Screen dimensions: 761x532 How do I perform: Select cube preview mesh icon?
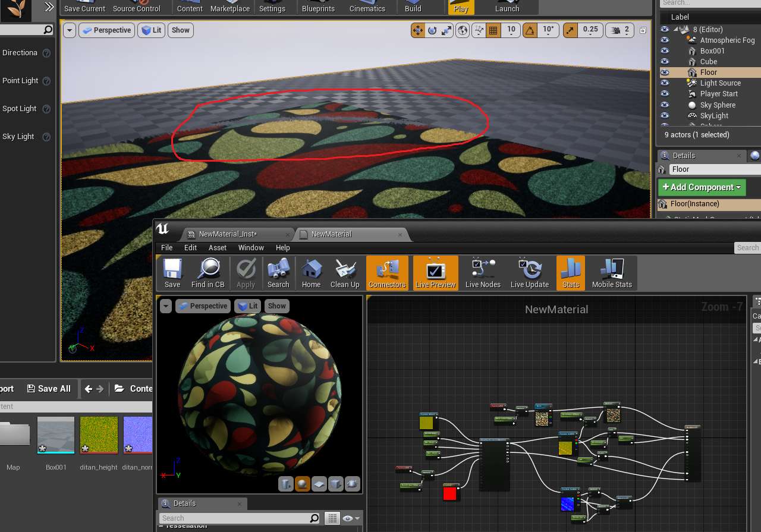336,484
